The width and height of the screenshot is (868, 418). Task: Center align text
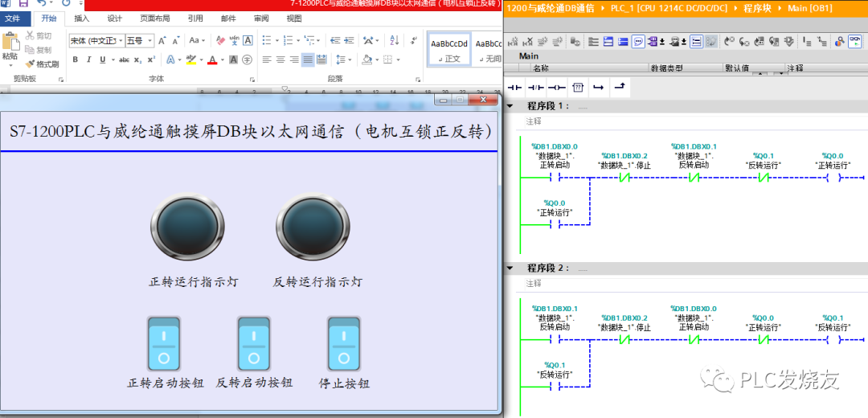pyautogui.click(x=280, y=59)
